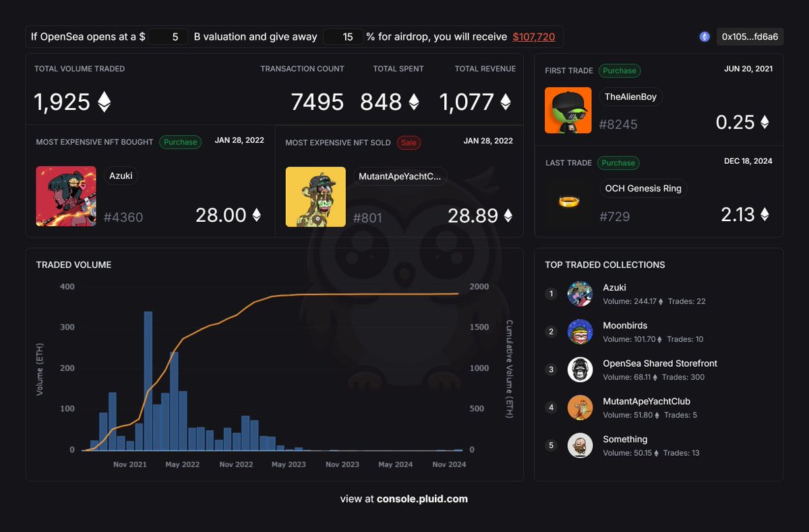
Task: Open the OCH Genesis Ring thumbnail
Action: coord(568,202)
